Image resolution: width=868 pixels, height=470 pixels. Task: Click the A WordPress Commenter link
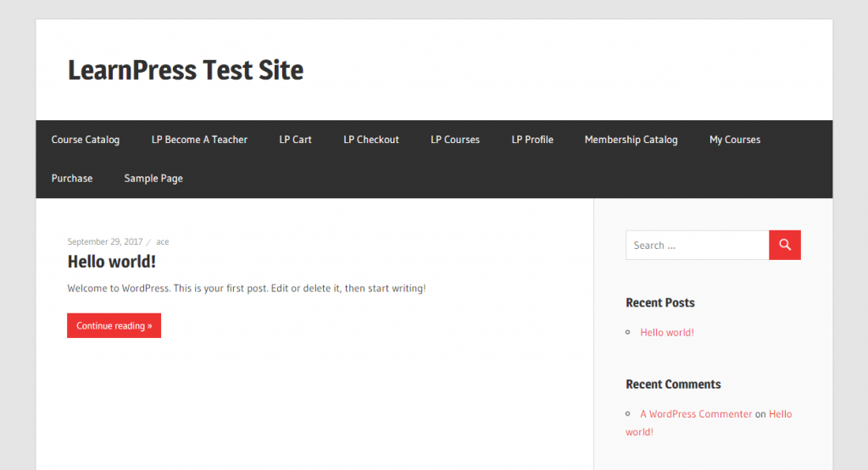pos(696,413)
